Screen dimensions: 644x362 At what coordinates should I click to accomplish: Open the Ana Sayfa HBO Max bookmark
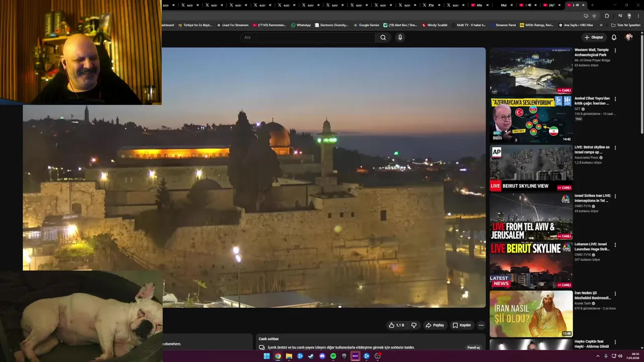(576, 25)
